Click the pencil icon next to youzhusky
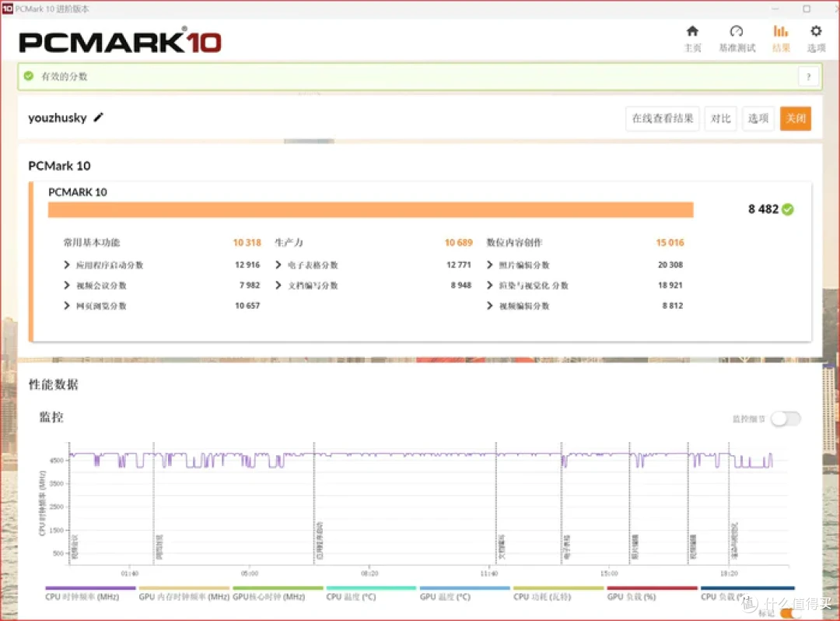Image resolution: width=840 pixels, height=621 pixels. point(98,118)
